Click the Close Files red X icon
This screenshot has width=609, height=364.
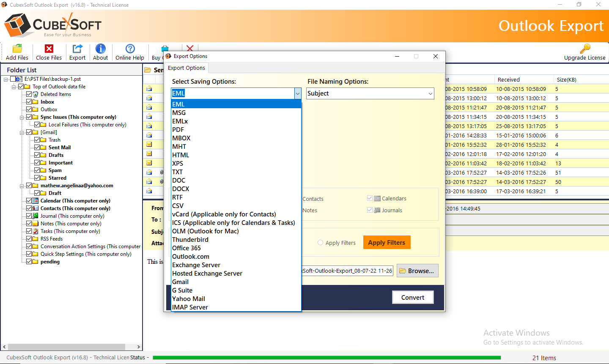click(49, 49)
